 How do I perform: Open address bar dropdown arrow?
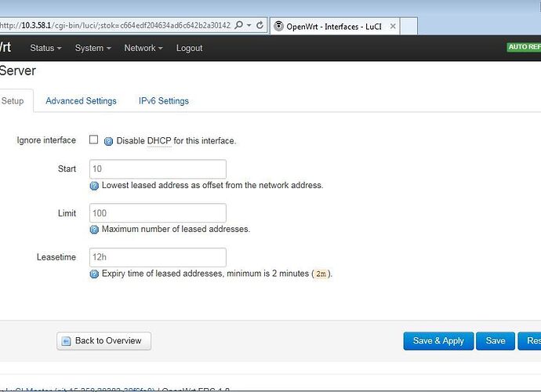tap(249, 25)
